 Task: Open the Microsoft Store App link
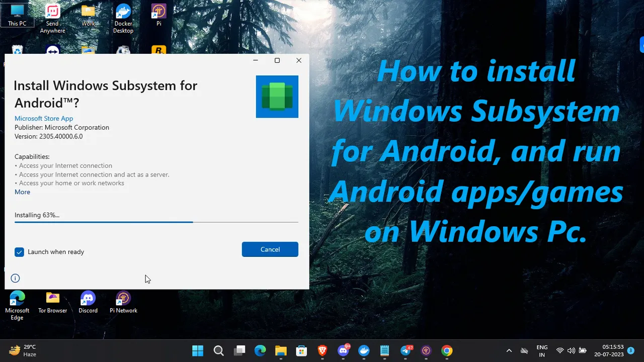coord(44,118)
